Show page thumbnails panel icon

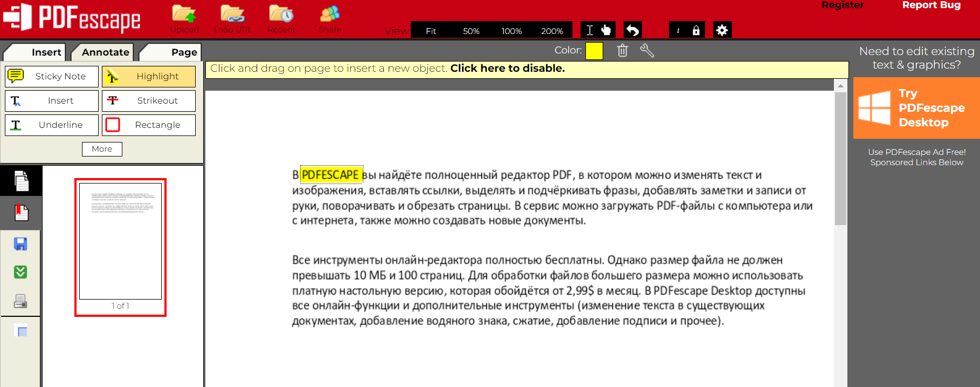(20, 181)
